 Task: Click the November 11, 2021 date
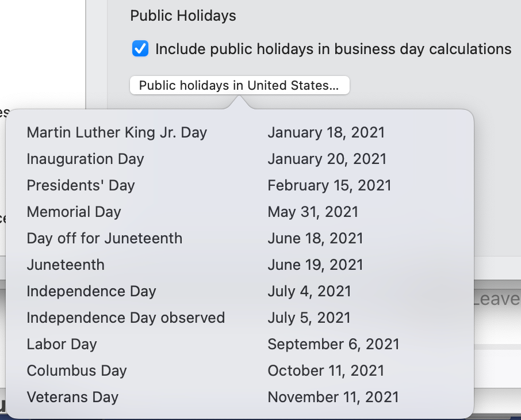point(333,397)
